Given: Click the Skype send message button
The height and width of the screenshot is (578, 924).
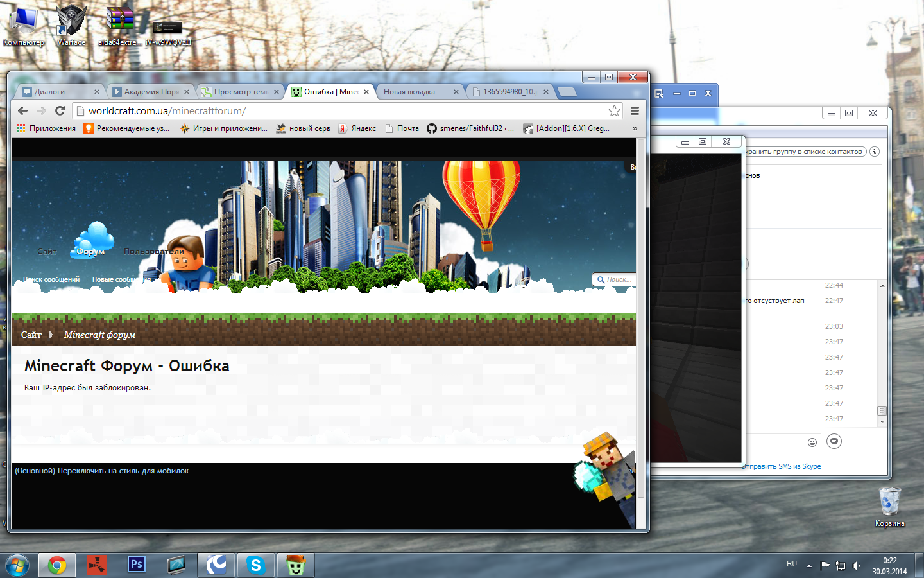Looking at the screenshot, I should click(x=834, y=441).
